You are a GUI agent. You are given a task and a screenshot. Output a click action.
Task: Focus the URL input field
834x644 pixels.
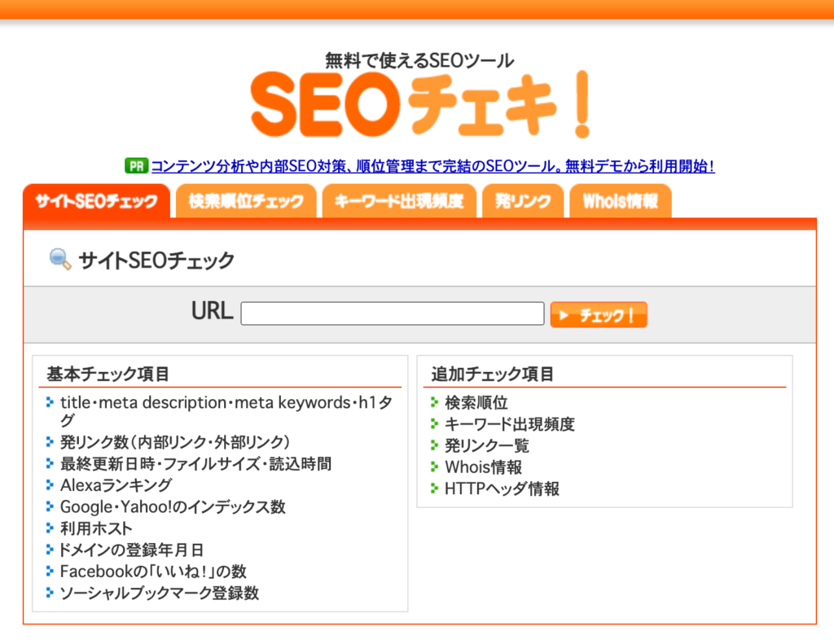tap(393, 313)
